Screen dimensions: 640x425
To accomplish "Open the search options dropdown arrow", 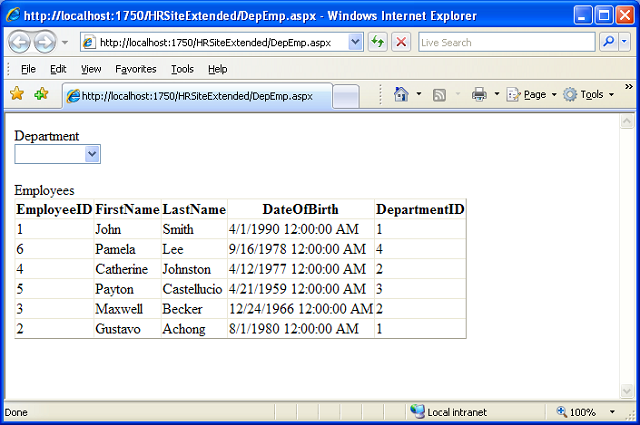I will (x=624, y=42).
